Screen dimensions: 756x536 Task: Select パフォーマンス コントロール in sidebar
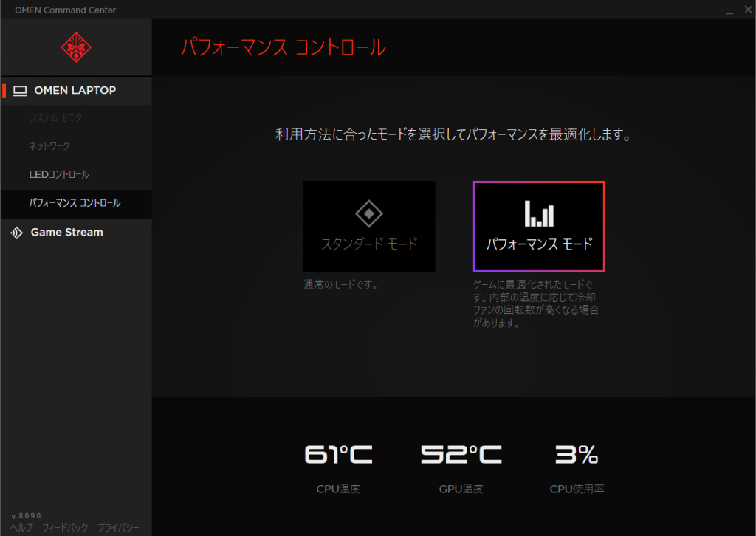[76, 203]
